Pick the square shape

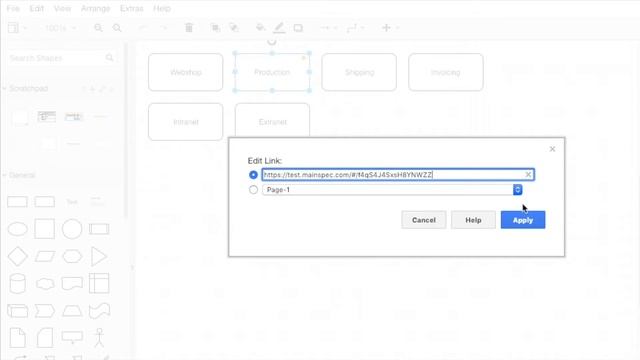(x=44, y=229)
